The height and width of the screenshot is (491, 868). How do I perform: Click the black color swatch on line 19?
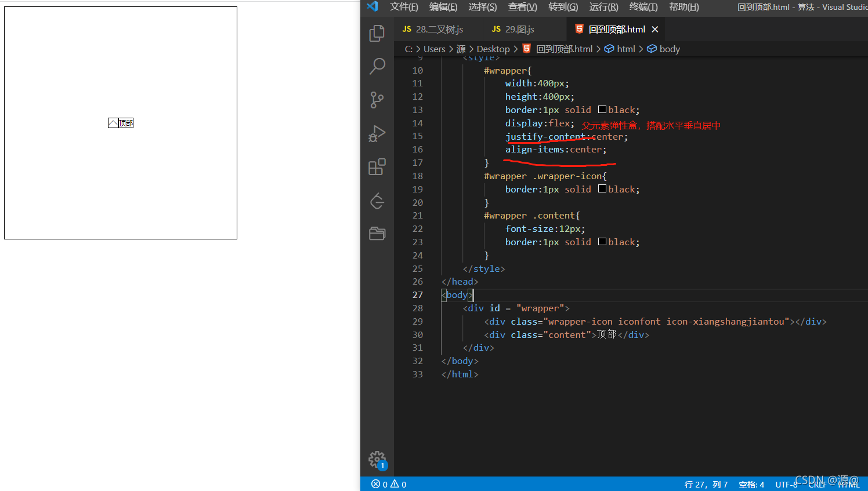(x=602, y=189)
